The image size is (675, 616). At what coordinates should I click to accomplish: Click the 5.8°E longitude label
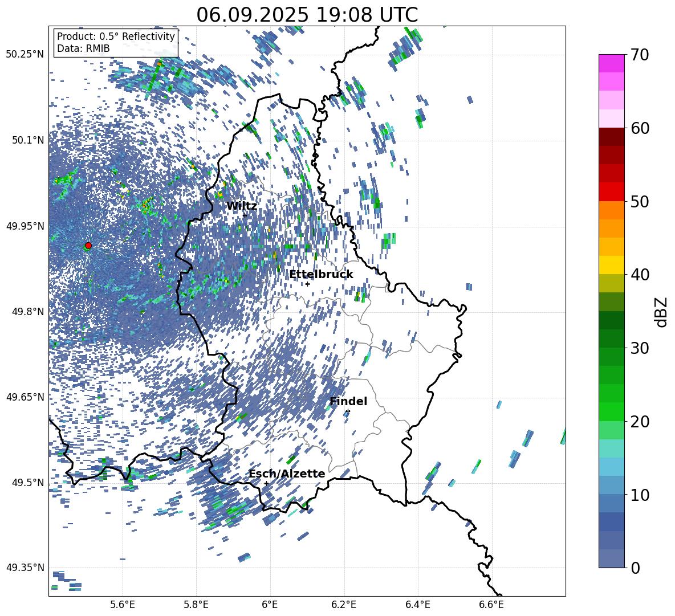(x=196, y=605)
